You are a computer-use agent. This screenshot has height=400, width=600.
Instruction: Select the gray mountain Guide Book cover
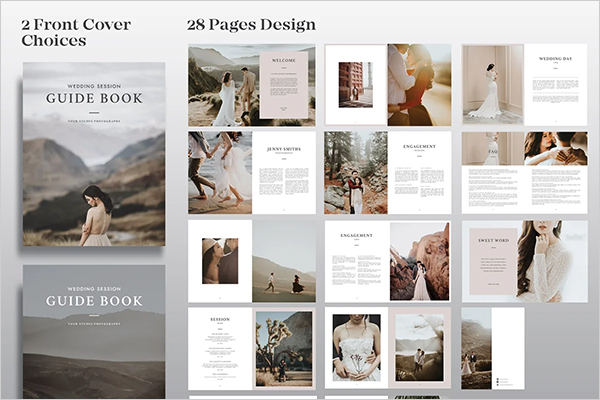pos(94,332)
